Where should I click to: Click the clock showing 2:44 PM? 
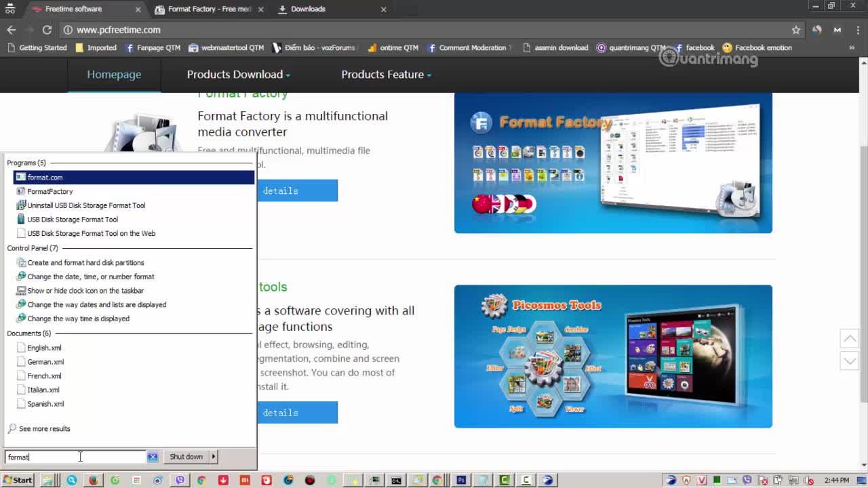tap(837, 480)
